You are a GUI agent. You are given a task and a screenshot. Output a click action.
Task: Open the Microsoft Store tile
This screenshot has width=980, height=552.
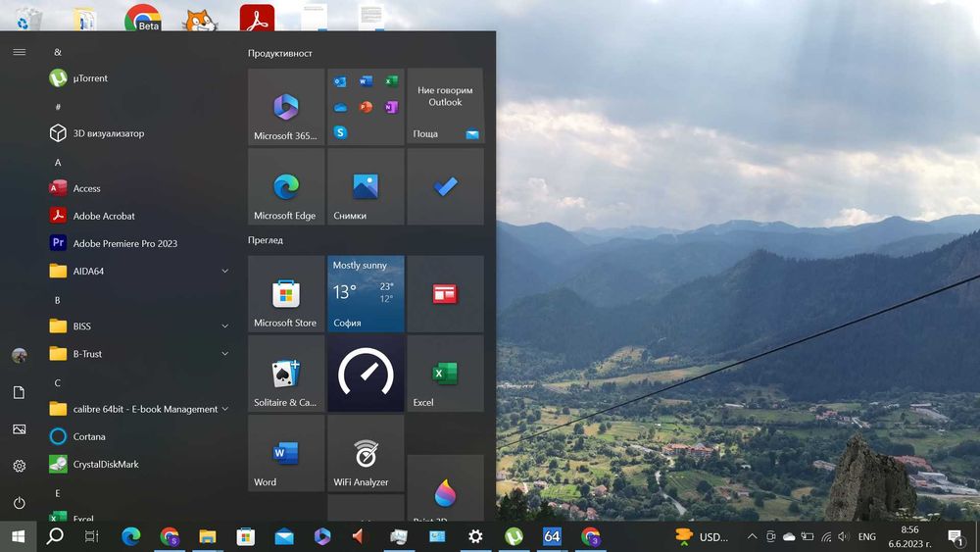286,294
